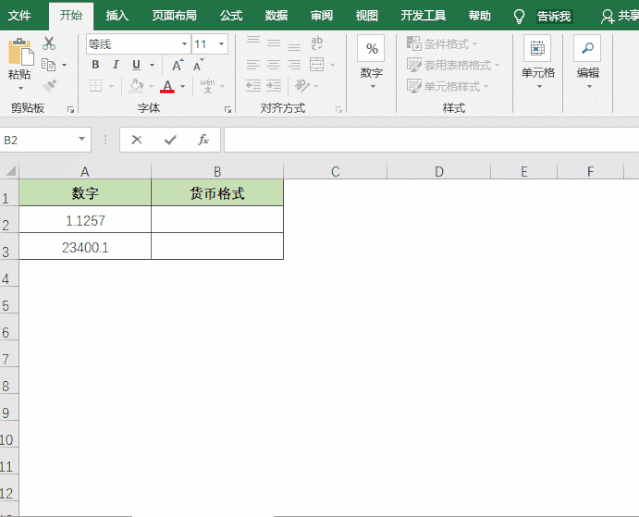
Task: Open the font name 等线 dropdown
Action: [x=184, y=44]
